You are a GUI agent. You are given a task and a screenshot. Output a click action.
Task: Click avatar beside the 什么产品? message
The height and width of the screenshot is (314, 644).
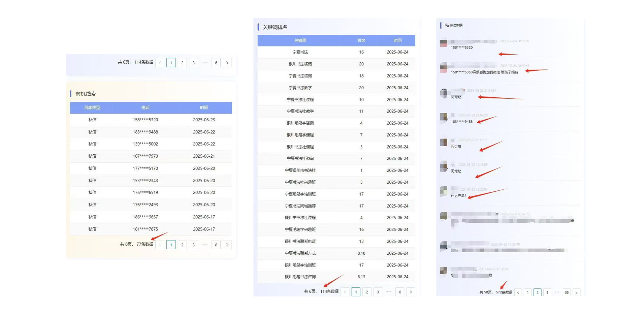[444, 191]
